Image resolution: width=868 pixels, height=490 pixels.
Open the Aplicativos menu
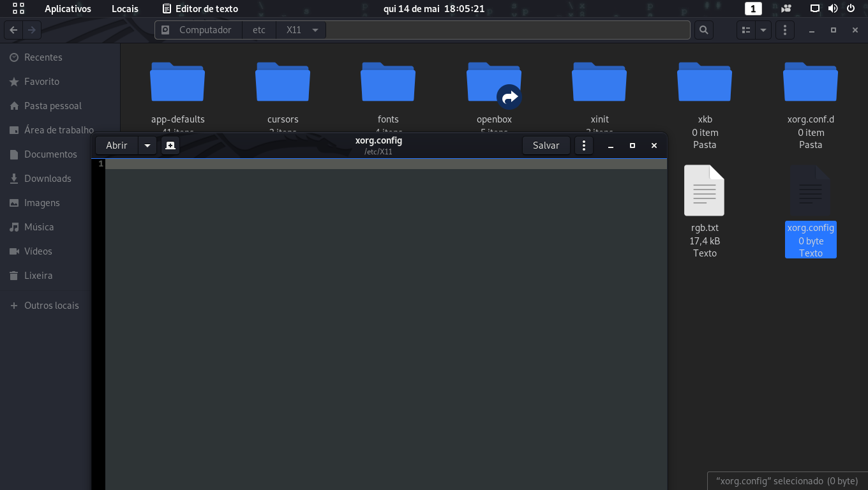pyautogui.click(x=68, y=8)
